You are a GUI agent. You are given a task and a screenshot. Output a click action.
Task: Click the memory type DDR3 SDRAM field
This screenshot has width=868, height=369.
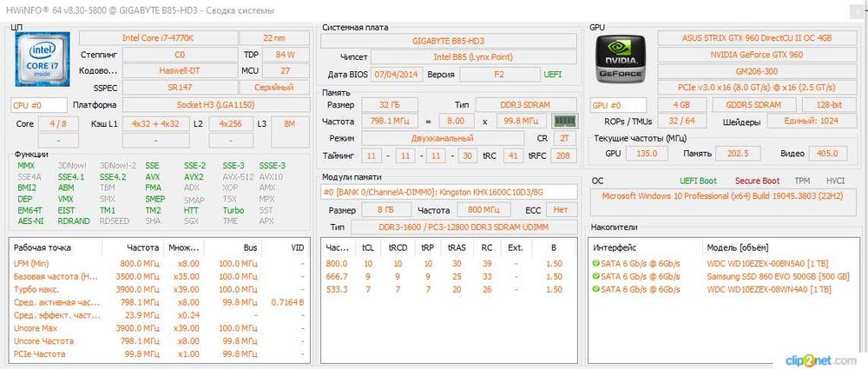(x=527, y=105)
